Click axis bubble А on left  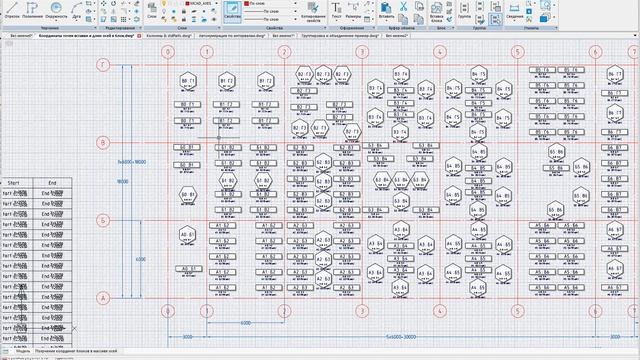103,298
